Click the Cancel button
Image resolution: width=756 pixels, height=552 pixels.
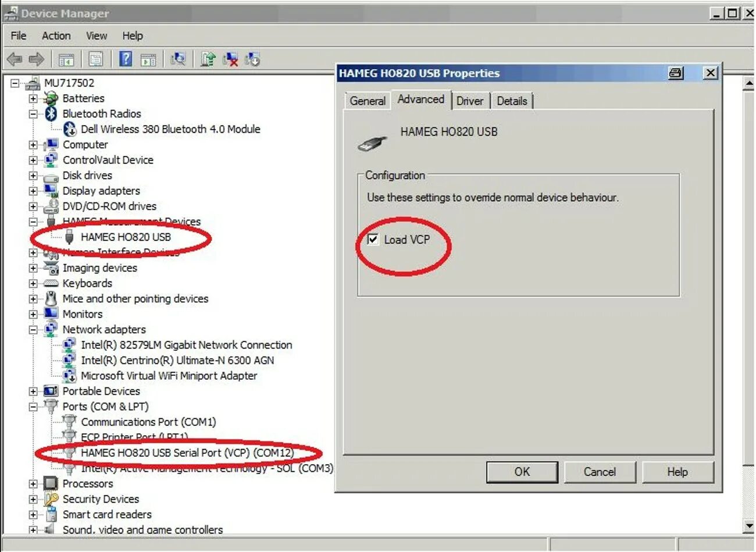pos(600,472)
